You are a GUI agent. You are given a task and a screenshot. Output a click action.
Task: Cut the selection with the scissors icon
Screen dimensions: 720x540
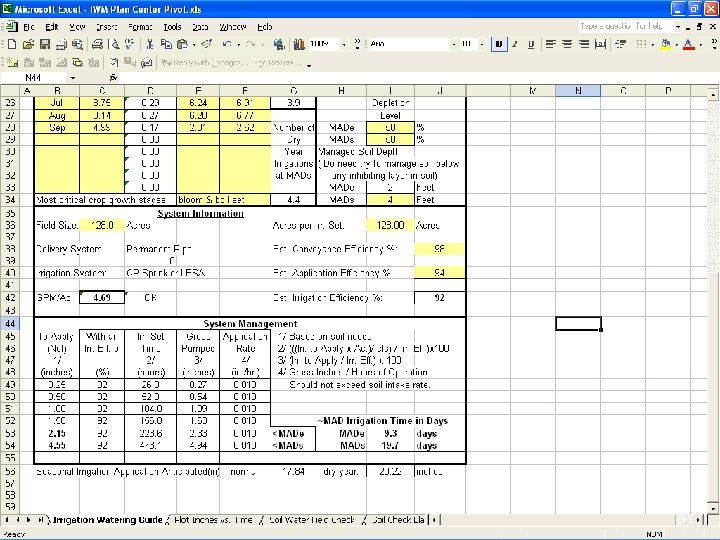point(150,44)
